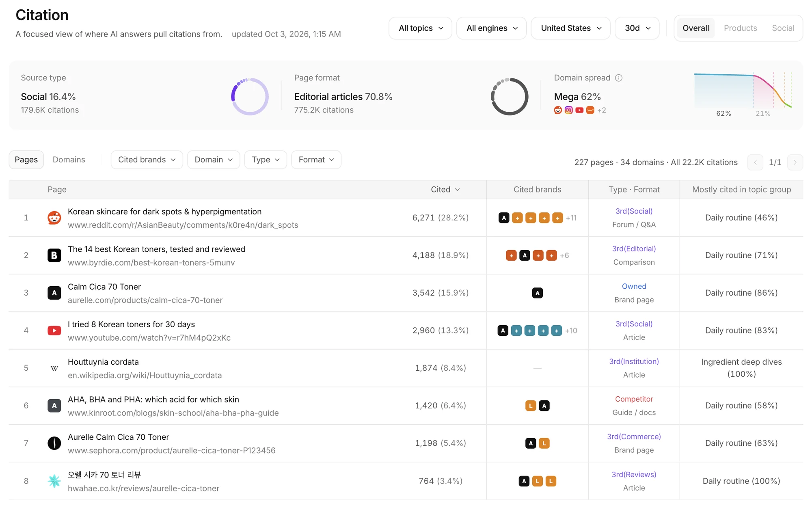Expand the United States region dropdown
812x510 pixels.
[x=570, y=28]
